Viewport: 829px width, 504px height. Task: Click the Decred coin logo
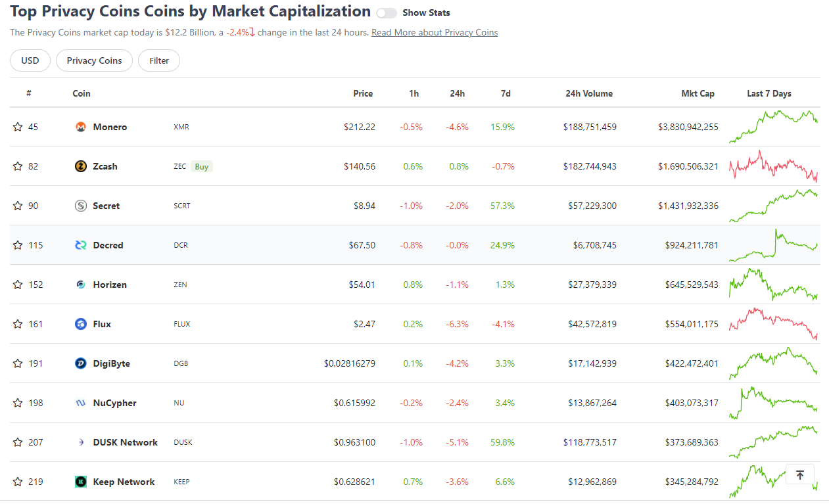coord(80,244)
